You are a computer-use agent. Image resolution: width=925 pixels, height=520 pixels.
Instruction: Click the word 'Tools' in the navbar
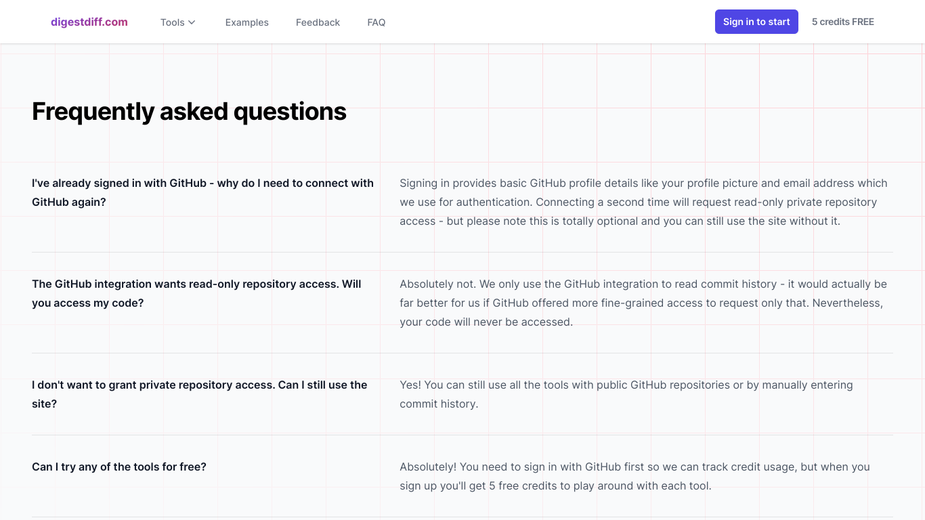point(172,22)
